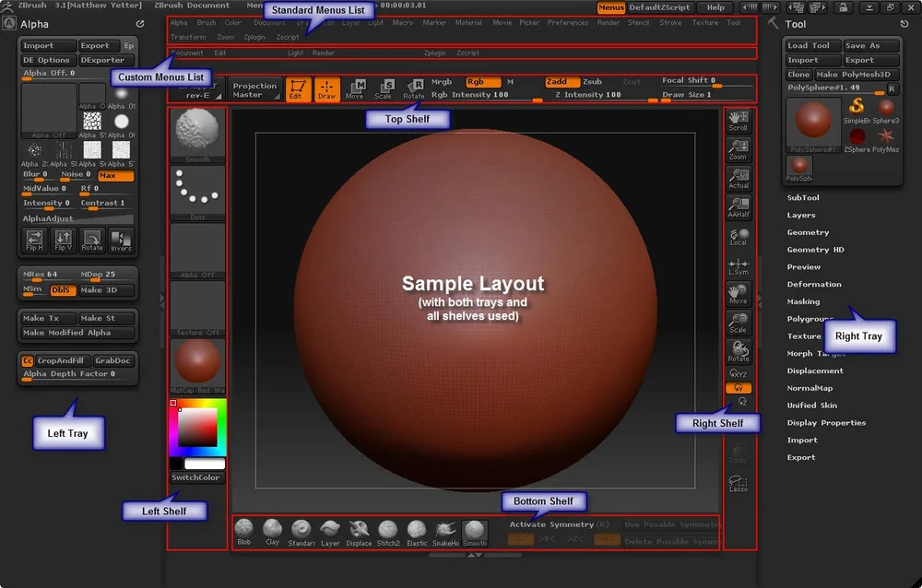This screenshot has height=588, width=922.
Task: Click the AAHalf icon
Action: [x=738, y=207]
